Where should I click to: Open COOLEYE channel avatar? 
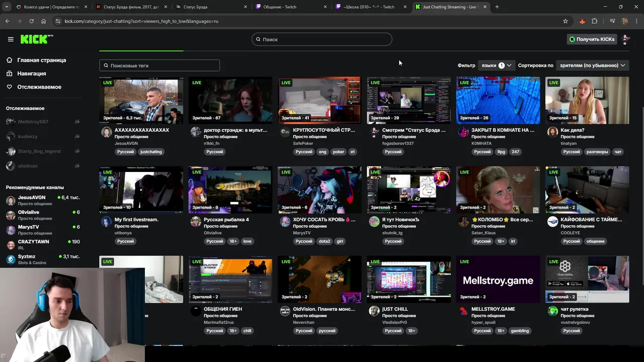pos(552,222)
